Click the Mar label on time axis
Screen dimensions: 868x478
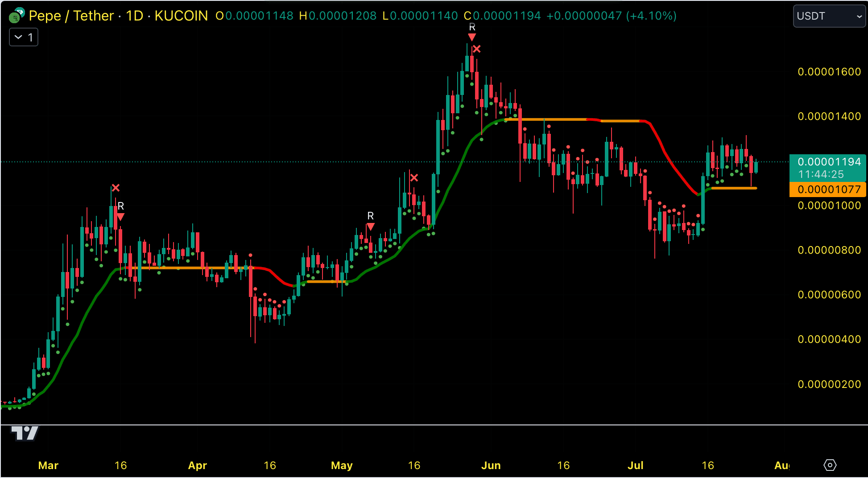point(48,466)
